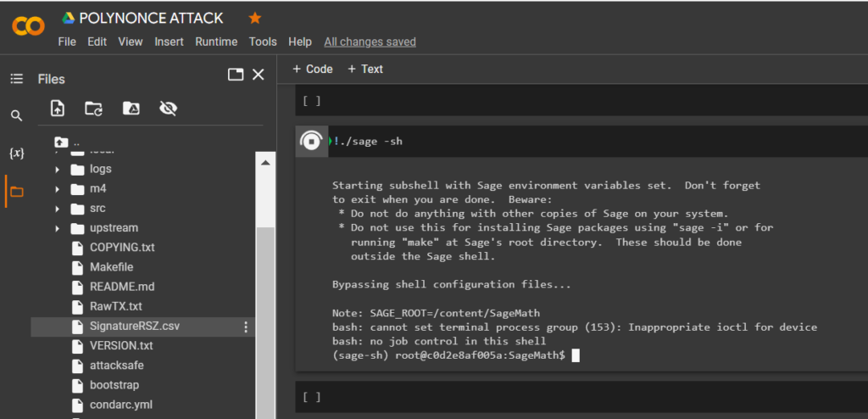868x419 pixels.
Task: Click the upload to session storage icon
Action: (58, 108)
